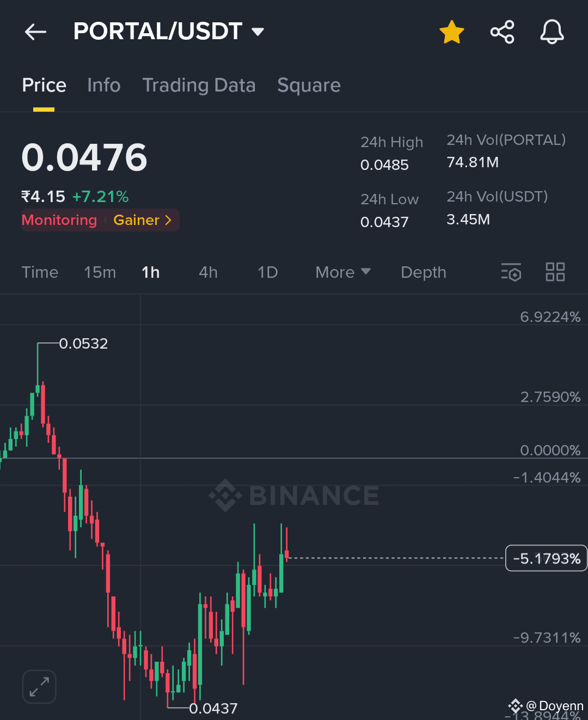The height and width of the screenshot is (720, 588).
Task: Select the 1h chart interval
Action: point(151,272)
